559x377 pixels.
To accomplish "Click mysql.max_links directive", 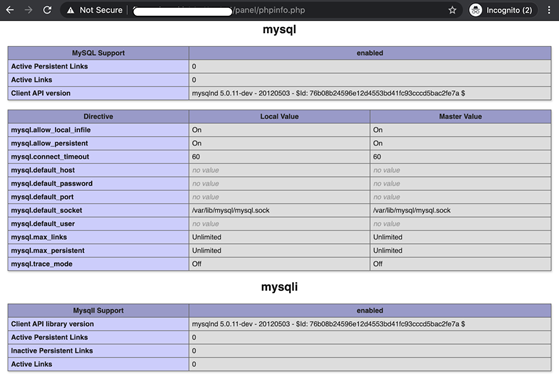I will pos(39,237).
